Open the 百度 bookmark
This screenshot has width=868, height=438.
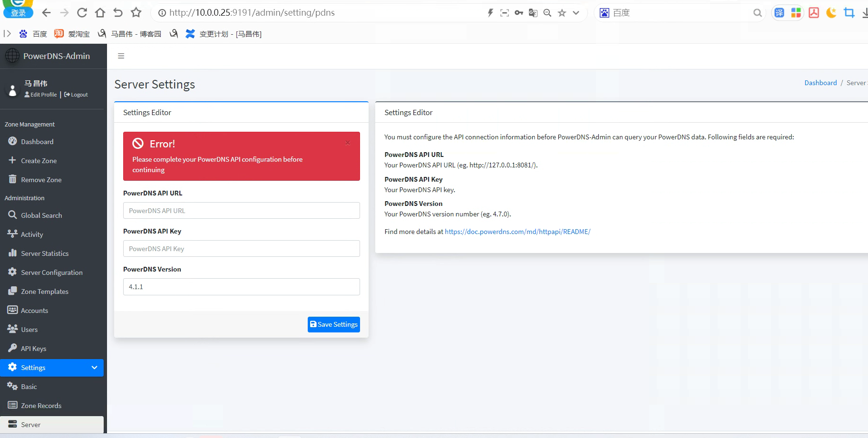click(x=33, y=34)
